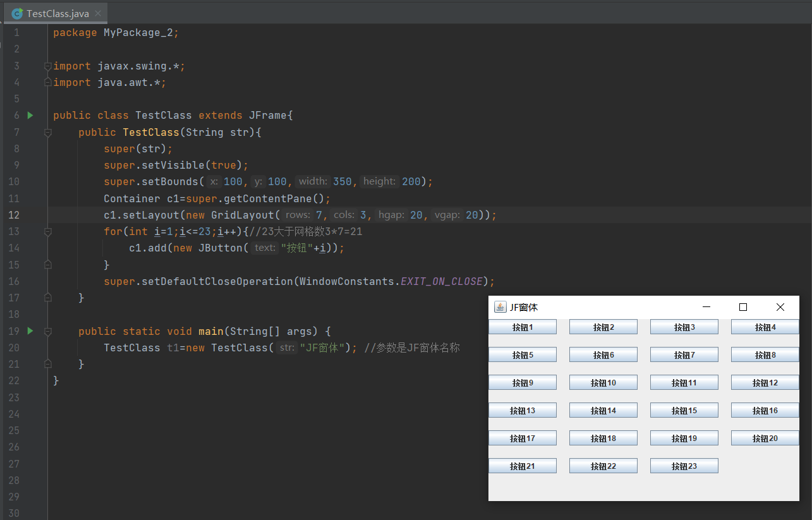The height and width of the screenshot is (520, 812).
Task: Click 按钮7 in the JF窗体 window
Action: click(x=684, y=354)
